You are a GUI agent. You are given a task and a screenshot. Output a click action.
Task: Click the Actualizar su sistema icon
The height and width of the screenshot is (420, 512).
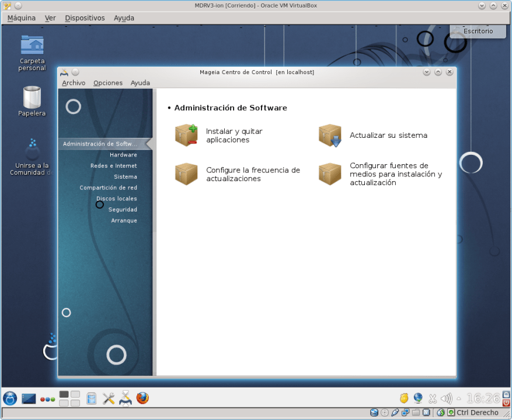click(x=330, y=136)
